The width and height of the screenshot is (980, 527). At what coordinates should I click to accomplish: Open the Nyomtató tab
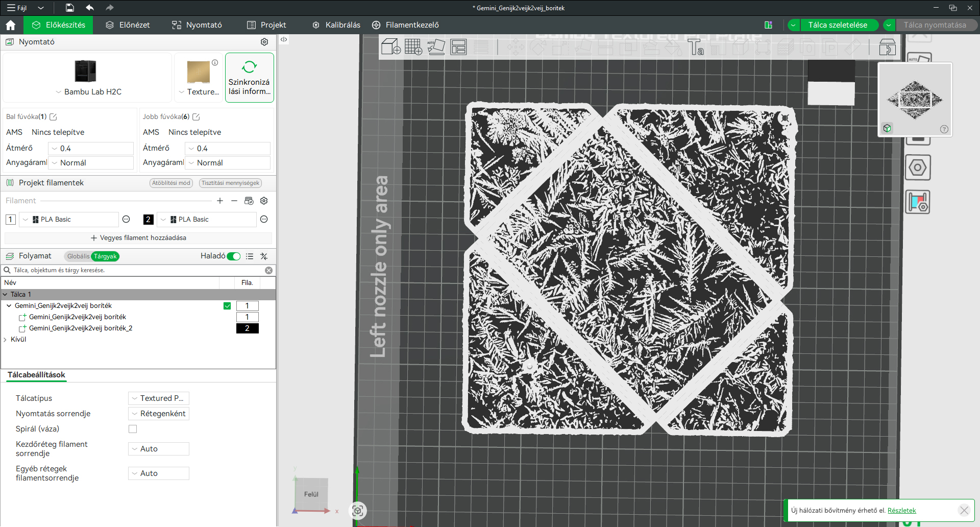pos(197,25)
